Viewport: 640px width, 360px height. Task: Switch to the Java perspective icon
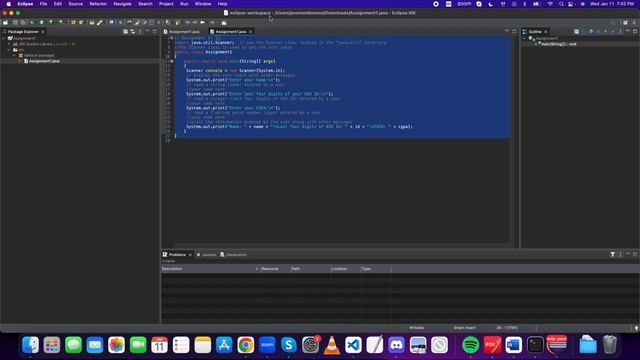pyautogui.click(x=634, y=22)
